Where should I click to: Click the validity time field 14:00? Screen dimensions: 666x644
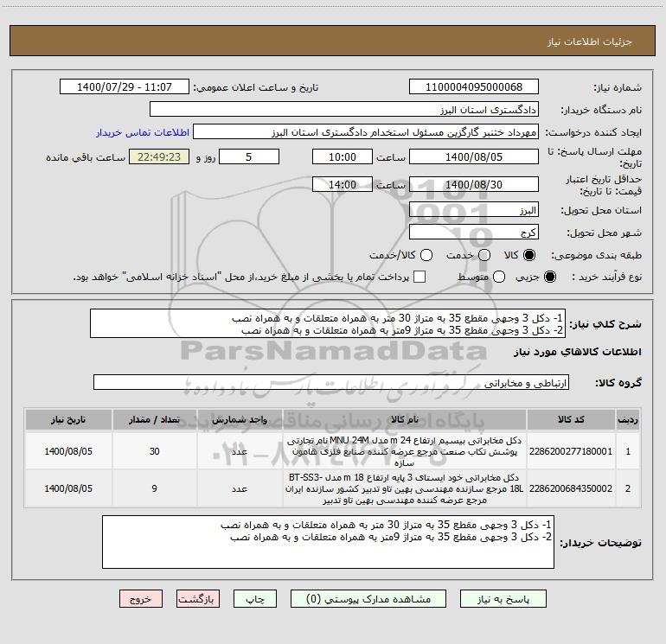343,184
